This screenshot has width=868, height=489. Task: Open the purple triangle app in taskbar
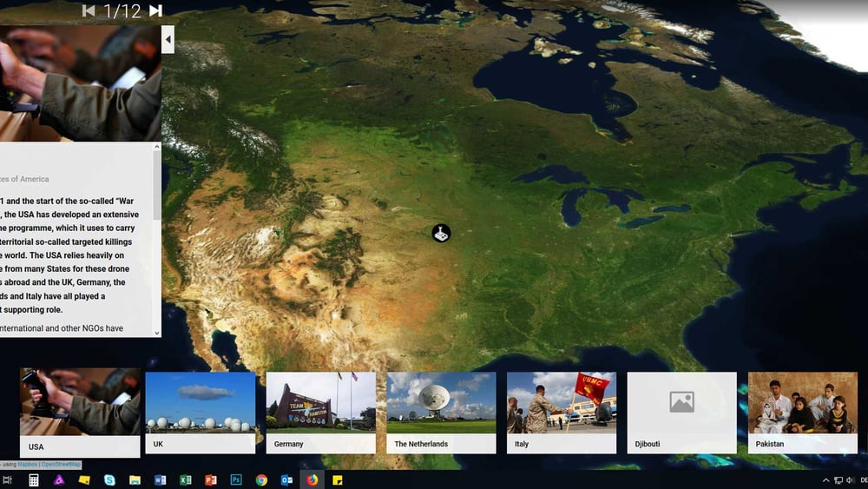pos(59,480)
